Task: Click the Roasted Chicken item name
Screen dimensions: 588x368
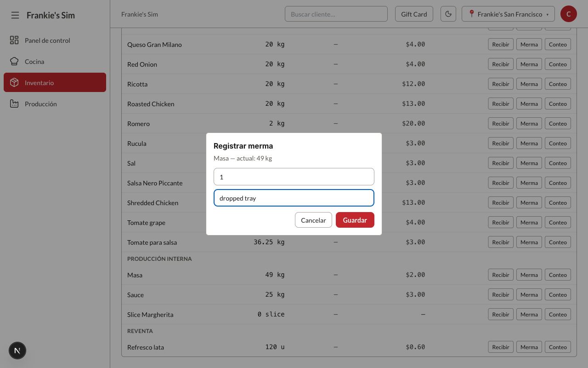Action: 151,104
